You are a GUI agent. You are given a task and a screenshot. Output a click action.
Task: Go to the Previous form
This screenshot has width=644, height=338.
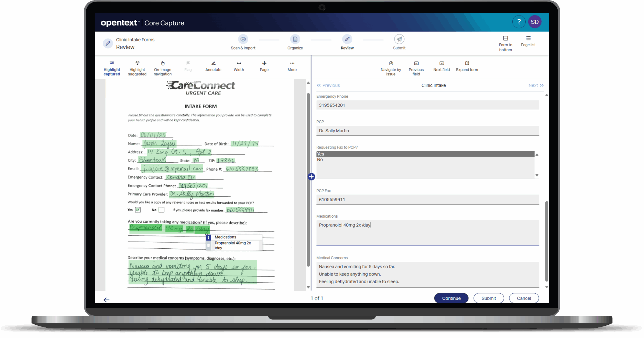click(328, 86)
